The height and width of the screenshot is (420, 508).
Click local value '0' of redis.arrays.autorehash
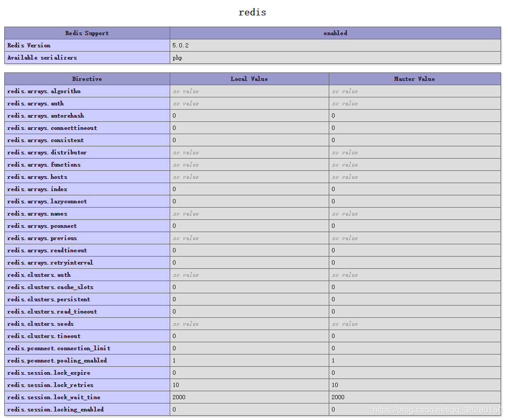coord(174,116)
